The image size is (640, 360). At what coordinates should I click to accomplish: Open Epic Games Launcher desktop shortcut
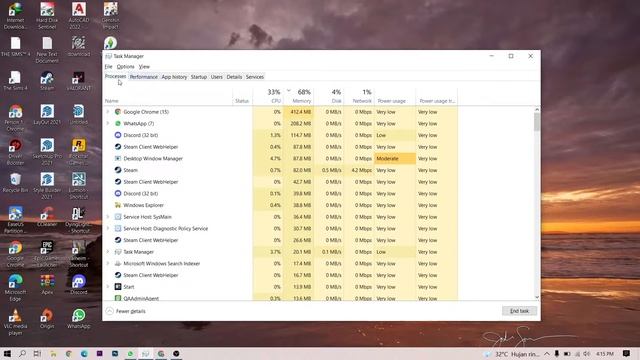(x=47, y=254)
